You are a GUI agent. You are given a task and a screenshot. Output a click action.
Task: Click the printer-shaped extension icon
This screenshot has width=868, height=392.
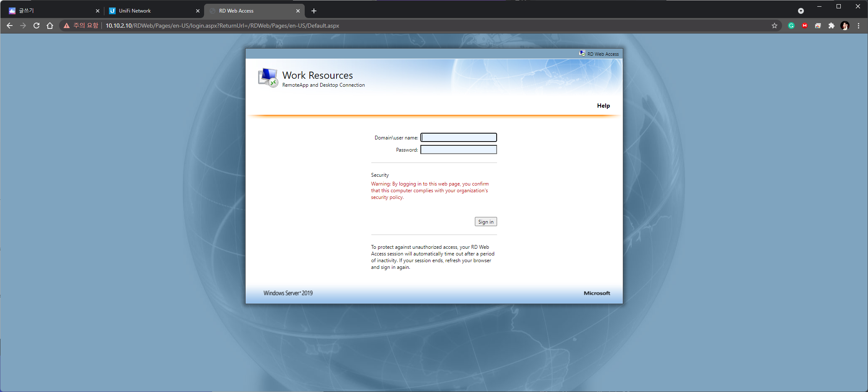(818, 26)
